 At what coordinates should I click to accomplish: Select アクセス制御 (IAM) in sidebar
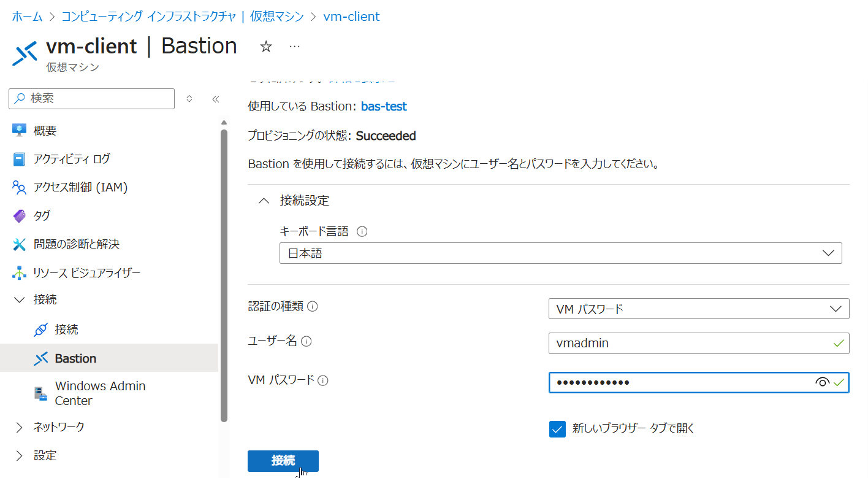[80, 187]
